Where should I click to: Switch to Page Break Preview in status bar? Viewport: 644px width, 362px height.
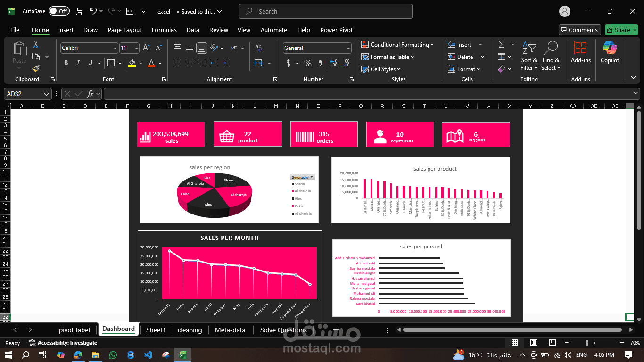pyautogui.click(x=553, y=343)
